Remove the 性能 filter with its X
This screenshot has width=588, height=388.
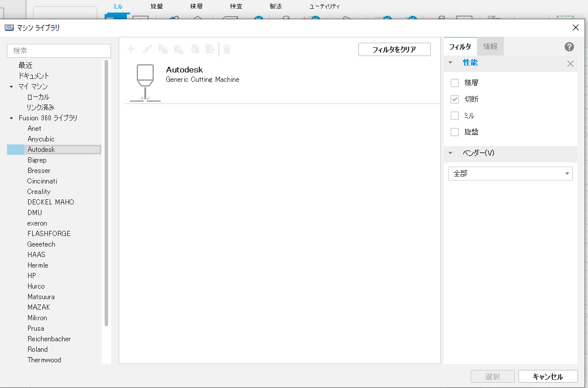click(x=570, y=64)
